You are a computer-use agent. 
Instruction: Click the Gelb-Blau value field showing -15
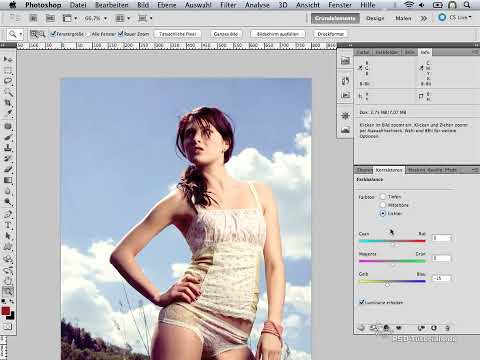pos(442,278)
